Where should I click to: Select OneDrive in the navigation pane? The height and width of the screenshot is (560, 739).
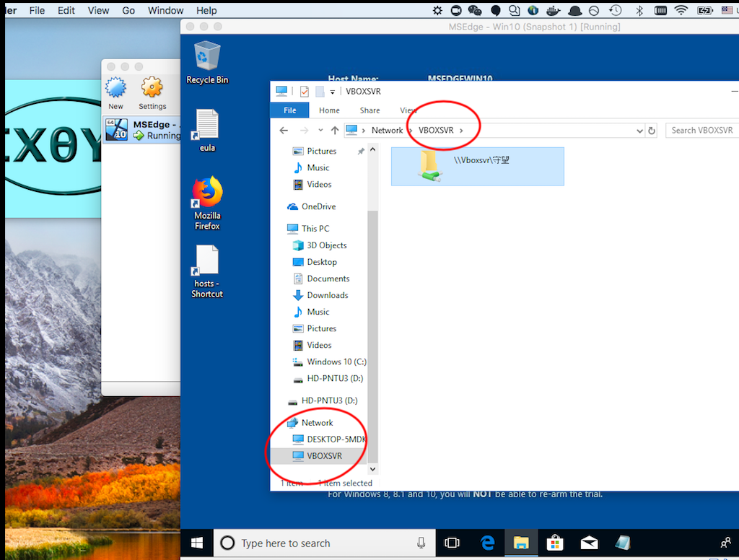click(312, 206)
